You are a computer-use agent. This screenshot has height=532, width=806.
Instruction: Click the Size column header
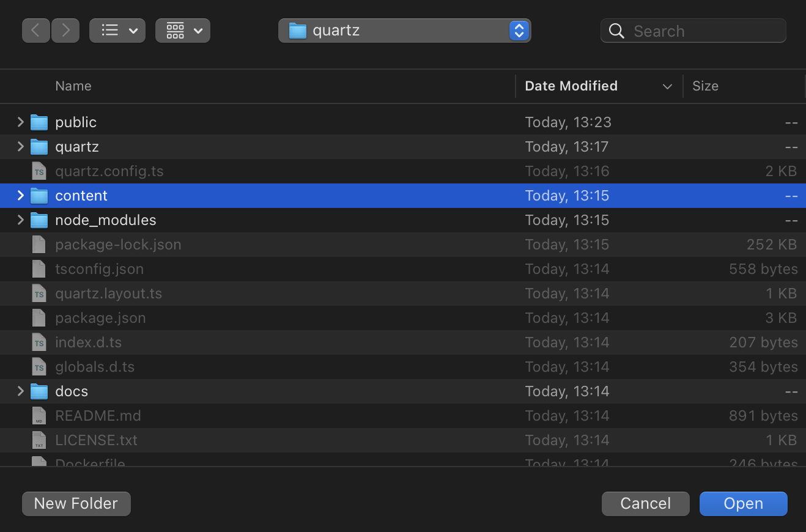[x=705, y=86]
